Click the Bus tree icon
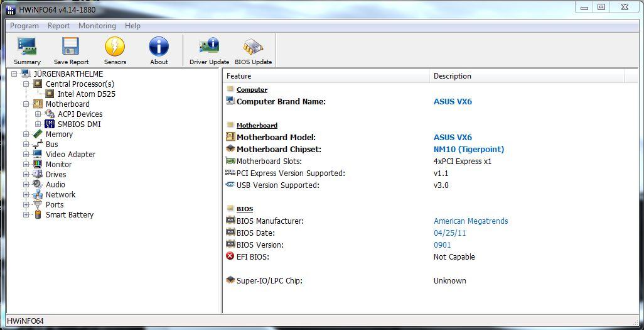 click(x=38, y=144)
